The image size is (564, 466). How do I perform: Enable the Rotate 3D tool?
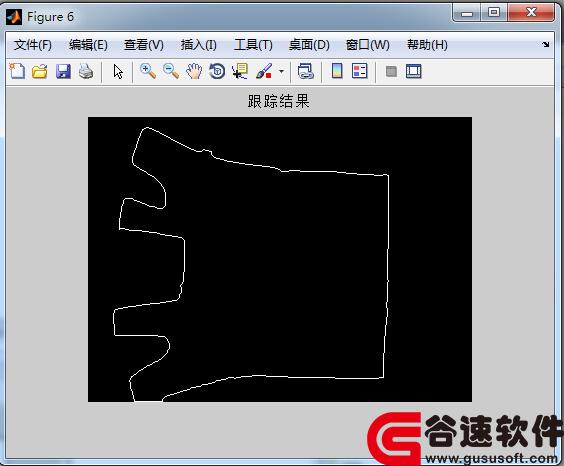(x=217, y=71)
